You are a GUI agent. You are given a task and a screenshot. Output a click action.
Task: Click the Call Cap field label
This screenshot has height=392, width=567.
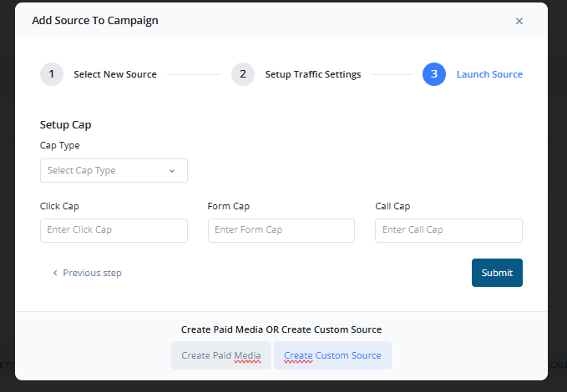(x=392, y=206)
